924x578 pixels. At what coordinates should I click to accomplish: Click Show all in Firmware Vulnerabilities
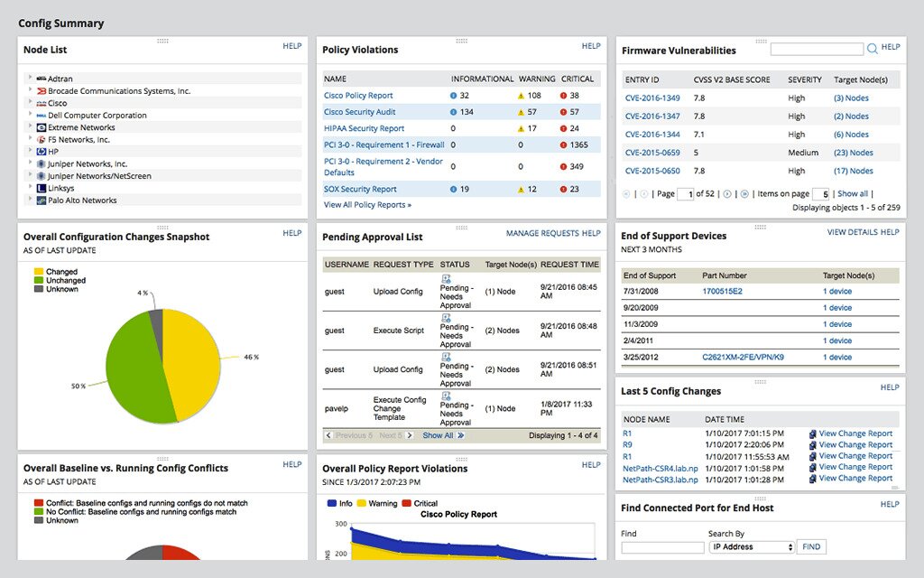(855, 193)
